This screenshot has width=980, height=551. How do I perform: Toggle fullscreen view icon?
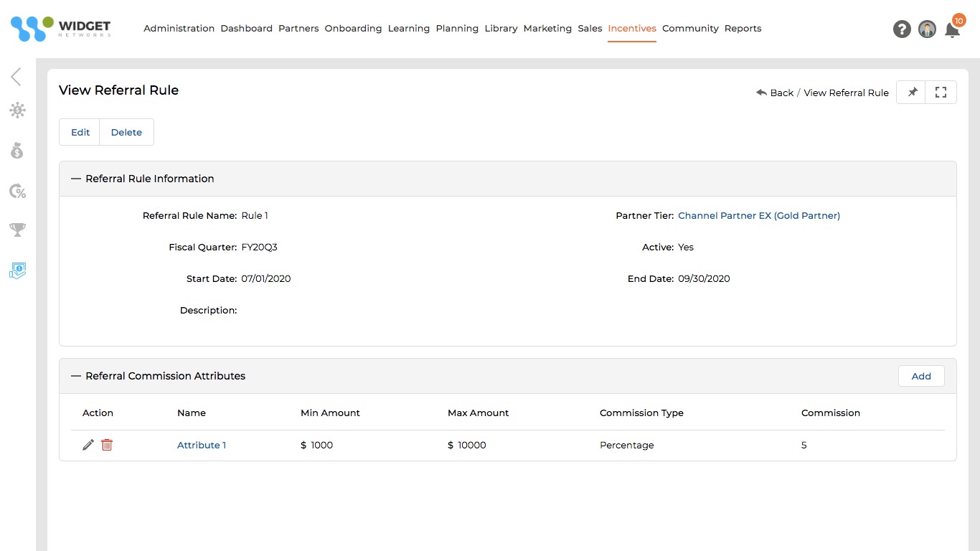click(x=941, y=93)
